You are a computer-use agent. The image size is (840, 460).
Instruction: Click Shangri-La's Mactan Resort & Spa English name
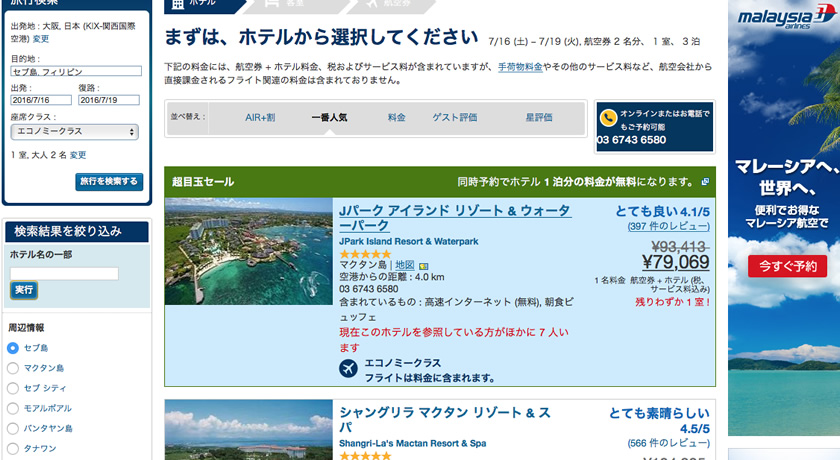412,443
